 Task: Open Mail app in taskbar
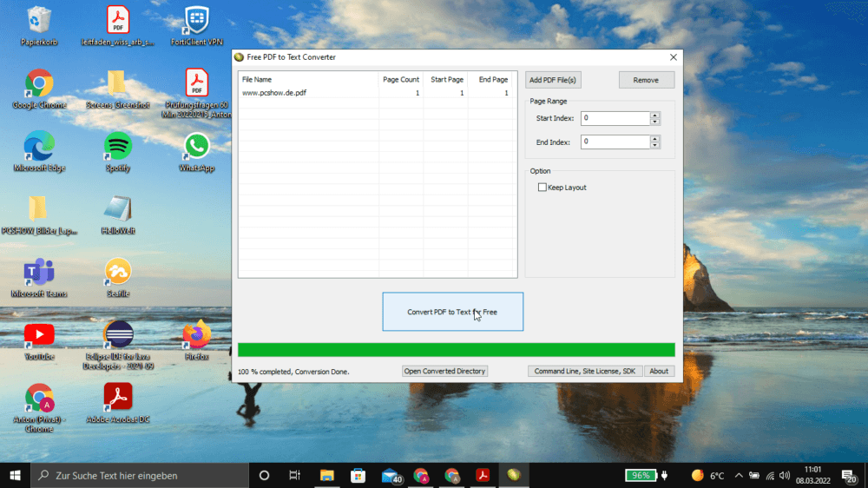click(391, 475)
